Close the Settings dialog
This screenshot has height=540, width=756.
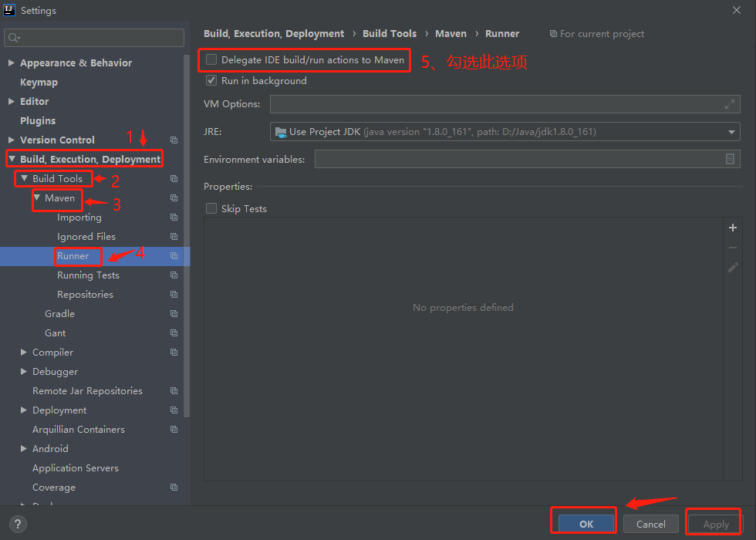point(736,10)
